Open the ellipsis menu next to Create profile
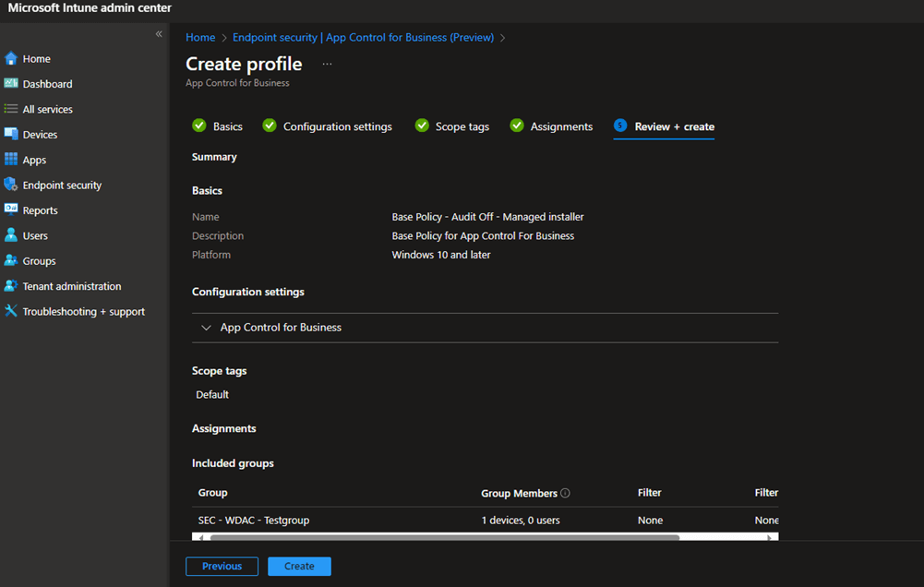This screenshot has height=587, width=924. pos(327,64)
